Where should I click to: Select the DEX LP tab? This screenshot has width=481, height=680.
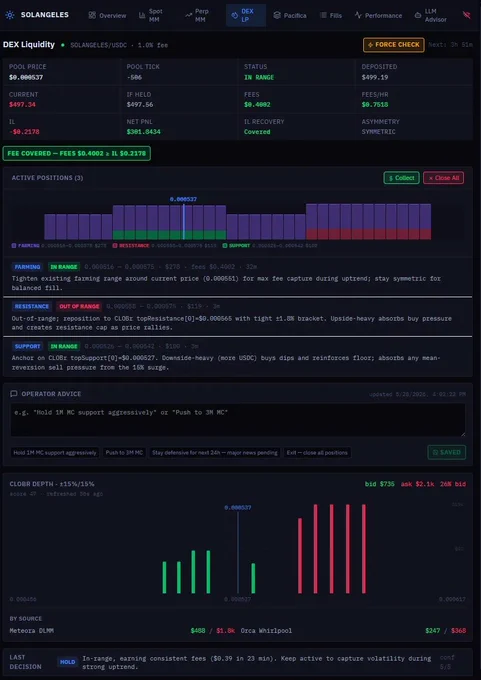point(246,15)
